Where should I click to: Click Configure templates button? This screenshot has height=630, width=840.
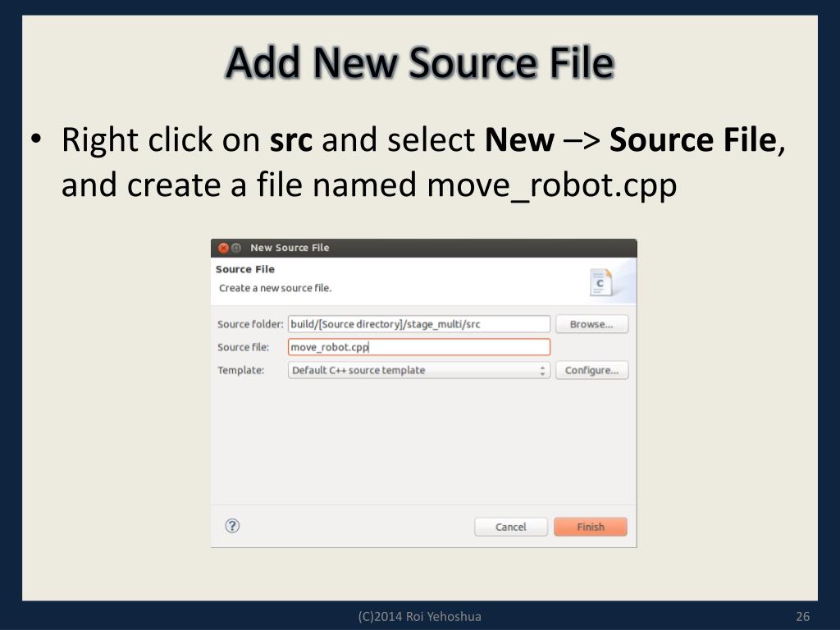(591, 370)
